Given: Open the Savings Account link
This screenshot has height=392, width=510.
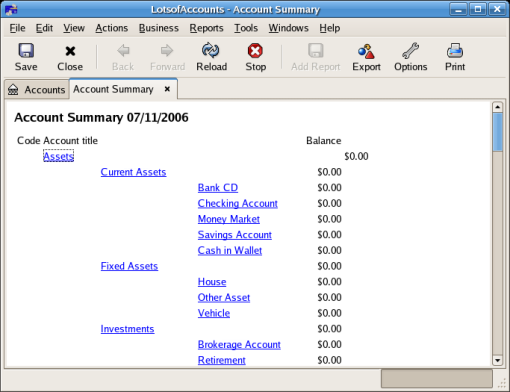Looking at the screenshot, I should (235, 235).
